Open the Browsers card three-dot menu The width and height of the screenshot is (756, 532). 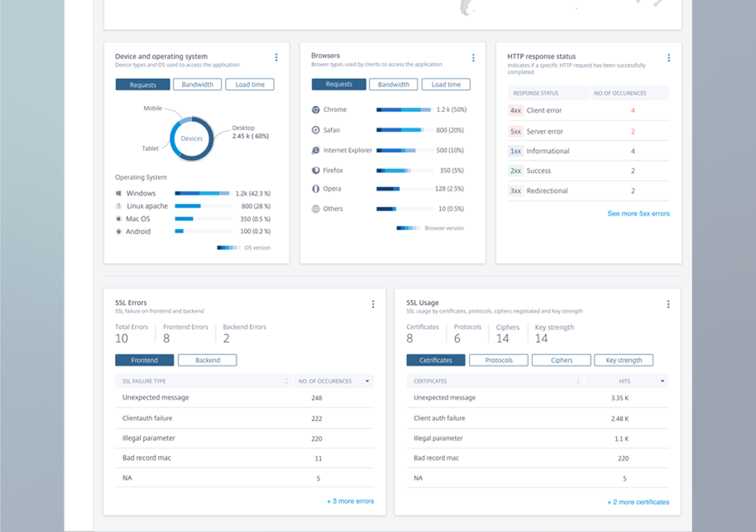tap(473, 58)
